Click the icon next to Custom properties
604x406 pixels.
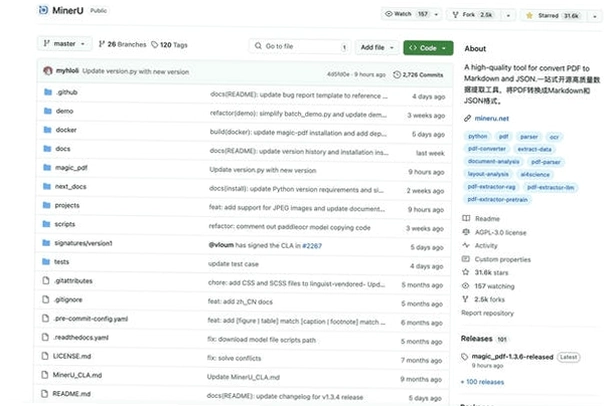[466, 259]
